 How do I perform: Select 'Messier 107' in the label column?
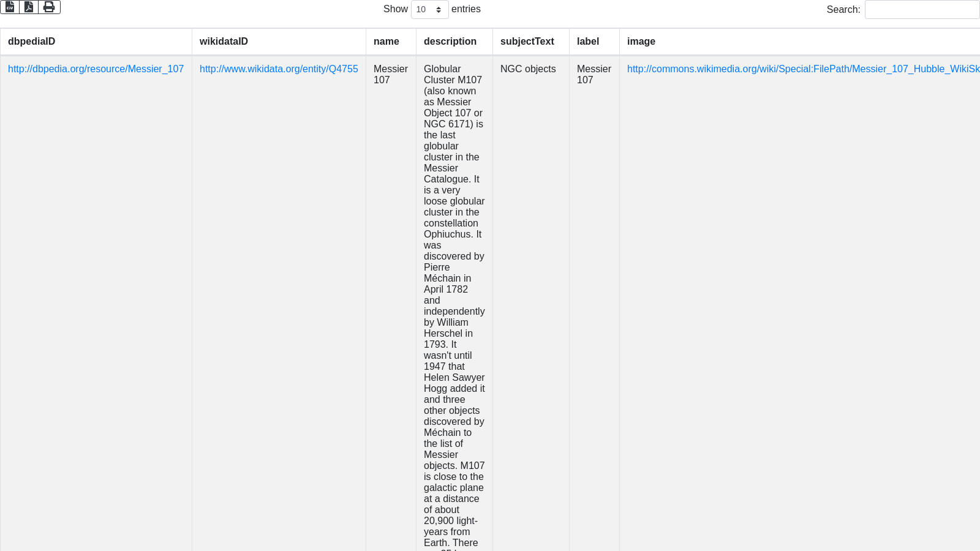pyautogui.click(x=594, y=75)
